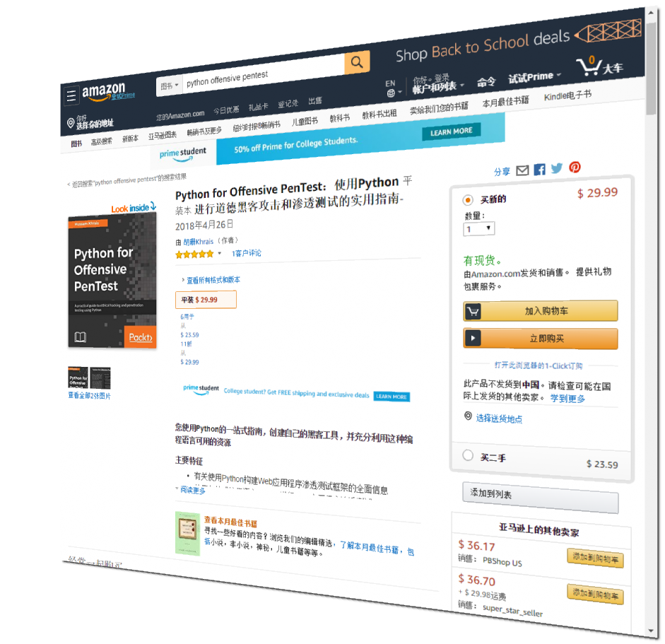
Task: Open Children's Books navigation tab
Action: [305, 122]
